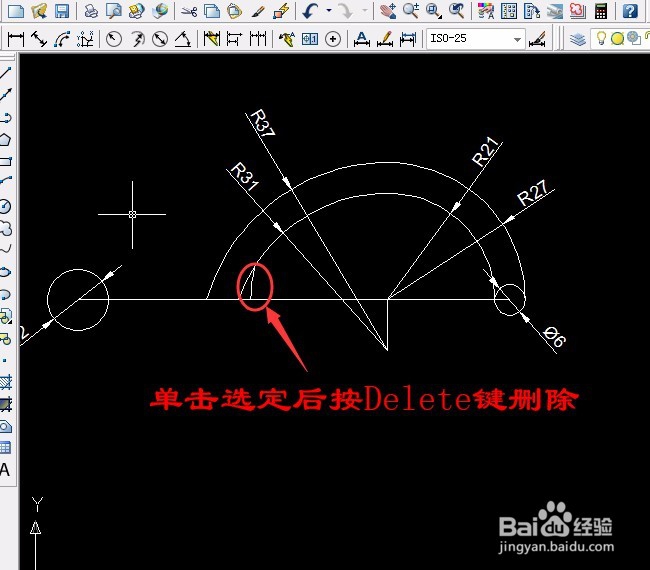Screen dimensions: 650x570
Task: Click the 3D DWF globe icon
Action: coord(160,11)
